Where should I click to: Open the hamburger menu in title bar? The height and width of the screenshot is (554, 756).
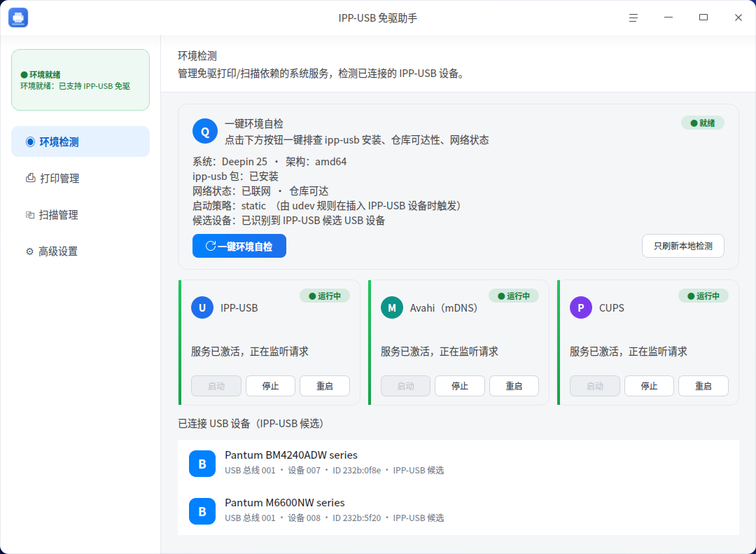[633, 18]
